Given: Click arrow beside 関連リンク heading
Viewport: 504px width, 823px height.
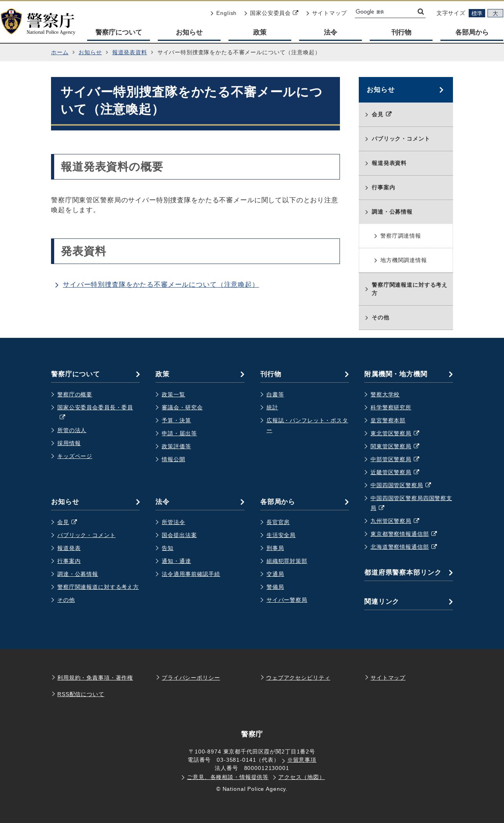Looking at the screenshot, I should point(451,602).
